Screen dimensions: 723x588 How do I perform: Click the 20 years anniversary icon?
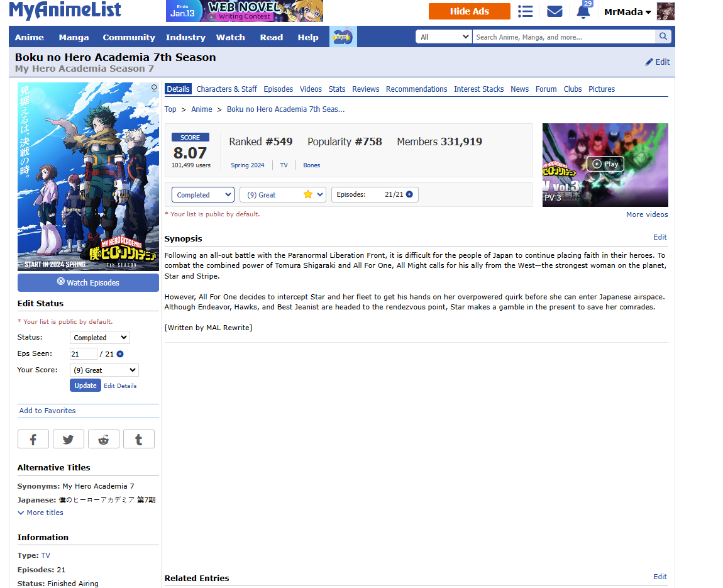tap(343, 37)
